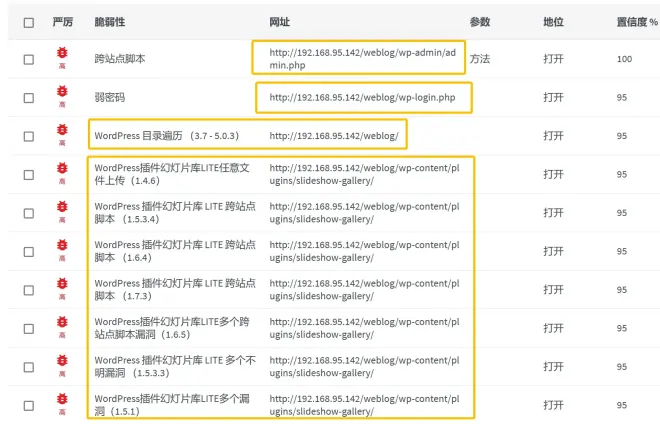
Task: Click 打开 status in the 弱密码 row
Action: (553, 98)
